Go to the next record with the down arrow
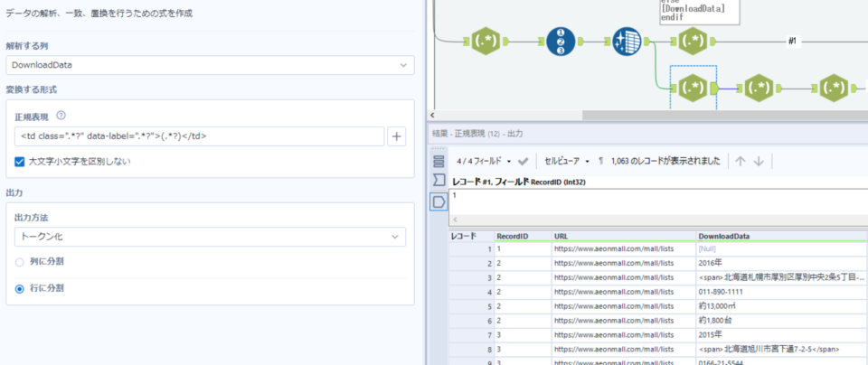 pos(759,161)
